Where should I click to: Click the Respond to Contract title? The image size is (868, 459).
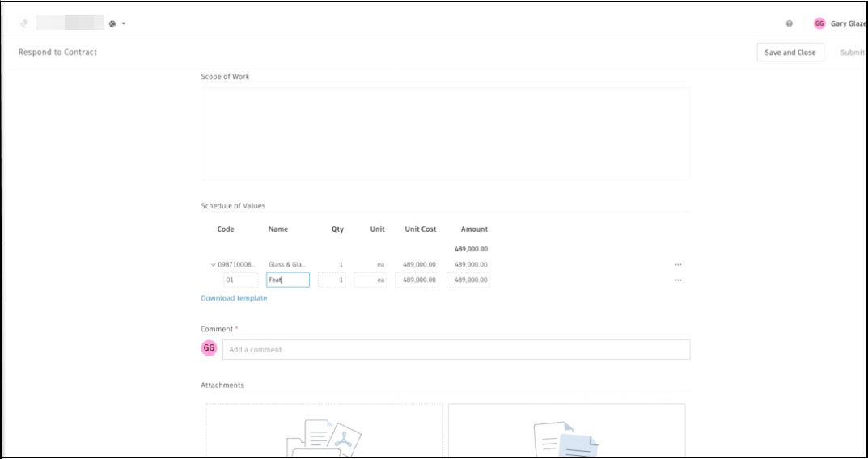57,52
